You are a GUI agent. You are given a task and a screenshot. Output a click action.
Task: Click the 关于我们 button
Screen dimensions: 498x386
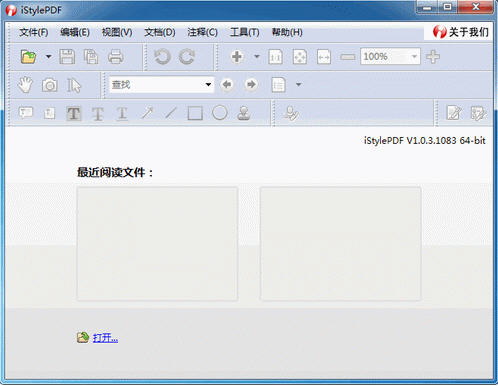point(462,32)
